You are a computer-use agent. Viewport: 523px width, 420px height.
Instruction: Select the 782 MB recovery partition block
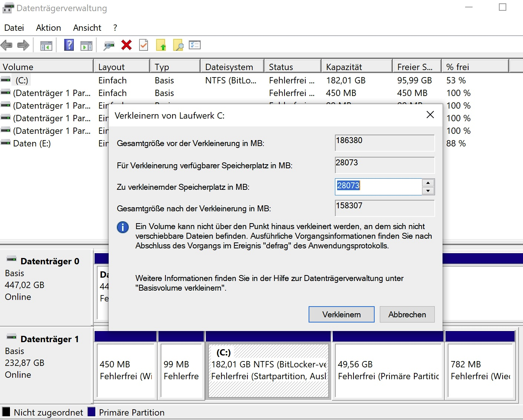point(480,370)
